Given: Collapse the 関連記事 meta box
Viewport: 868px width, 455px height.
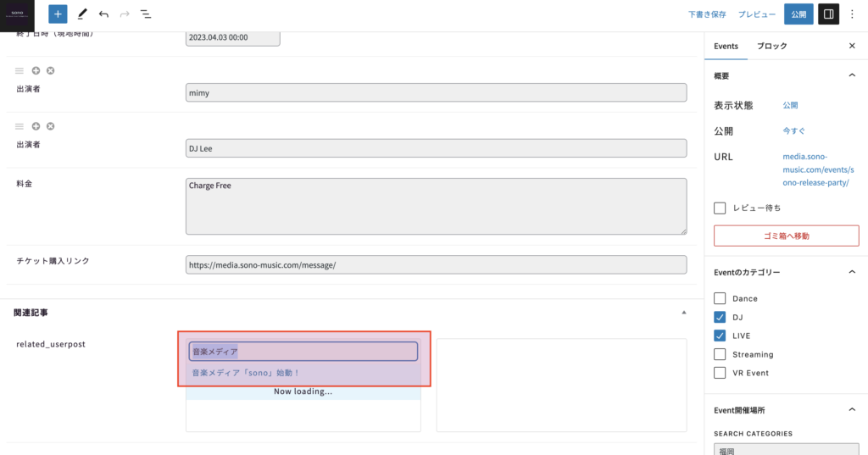Looking at the screenshot, I should tap(684, 313).
